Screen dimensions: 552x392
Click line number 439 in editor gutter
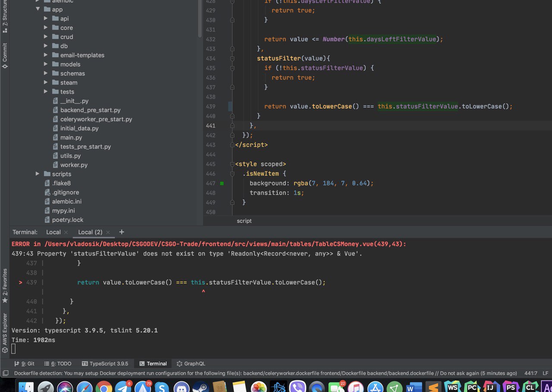coord(210,107)
